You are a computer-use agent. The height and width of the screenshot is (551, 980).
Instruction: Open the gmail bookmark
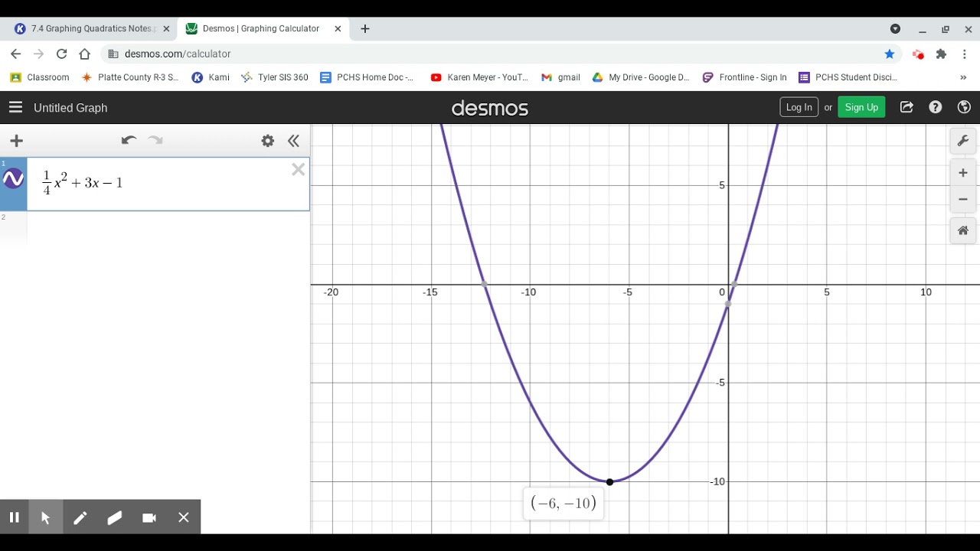[560, 77]
